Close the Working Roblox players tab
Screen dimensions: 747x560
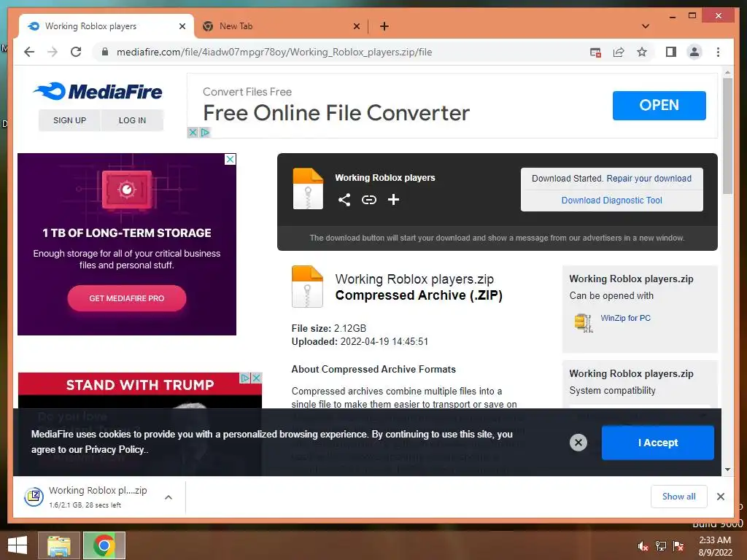click(x=182, y=26)
